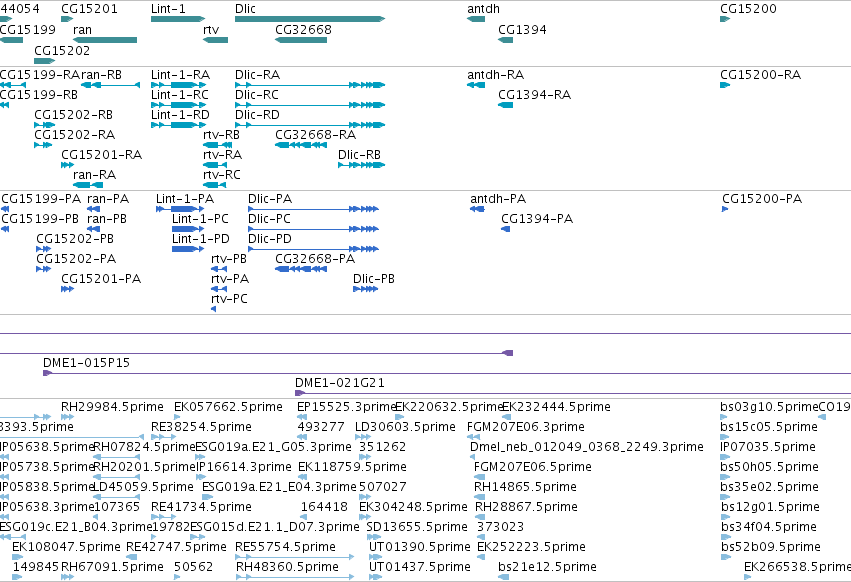851x582 pixels.
Task: Select the CG1394 gene label
Action: [x=522, y=30]
